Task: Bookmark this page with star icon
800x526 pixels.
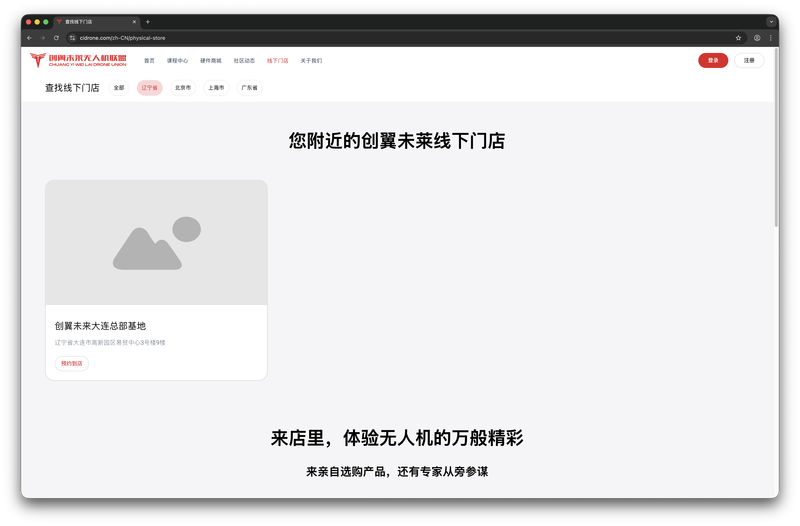Action: pyautogui.click(x=738, y=38)
